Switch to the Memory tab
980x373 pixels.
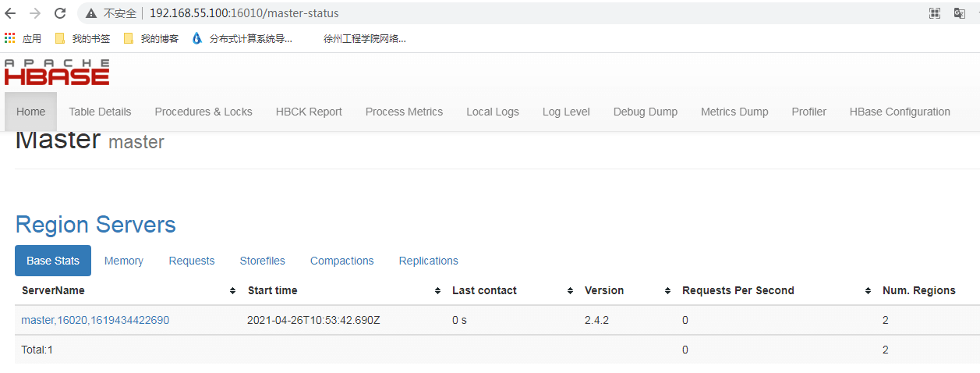[x=124, y=261]
